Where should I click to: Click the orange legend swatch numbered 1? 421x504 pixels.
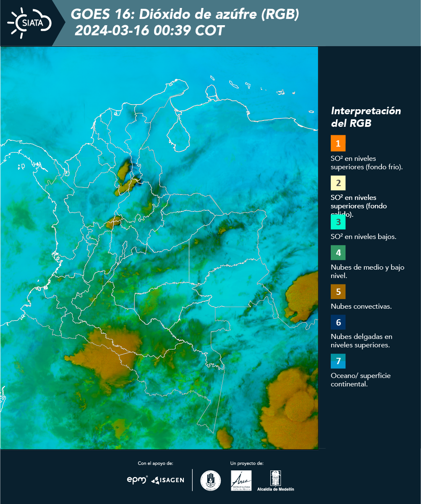[338, 143]
